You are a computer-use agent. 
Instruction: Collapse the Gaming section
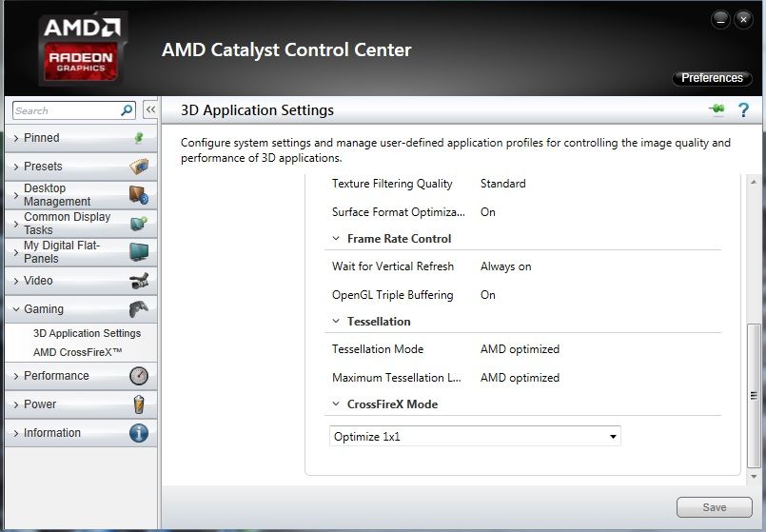(16, 309)
